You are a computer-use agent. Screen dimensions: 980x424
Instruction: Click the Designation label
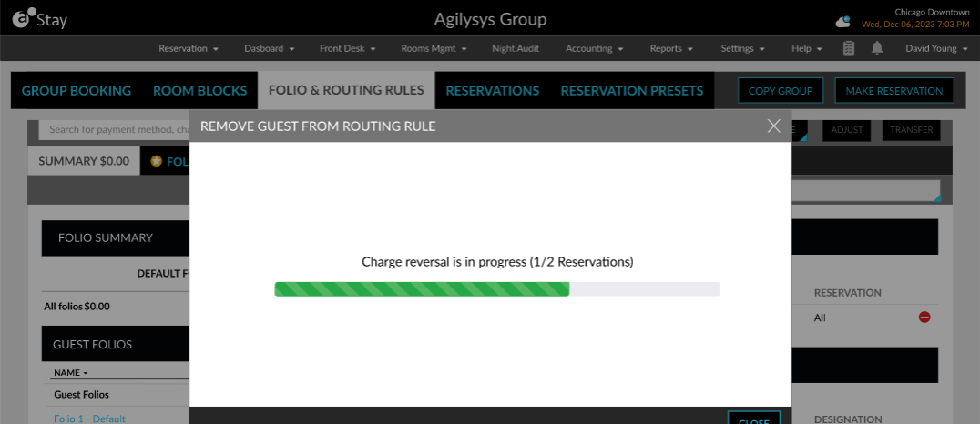click(848, 419)
